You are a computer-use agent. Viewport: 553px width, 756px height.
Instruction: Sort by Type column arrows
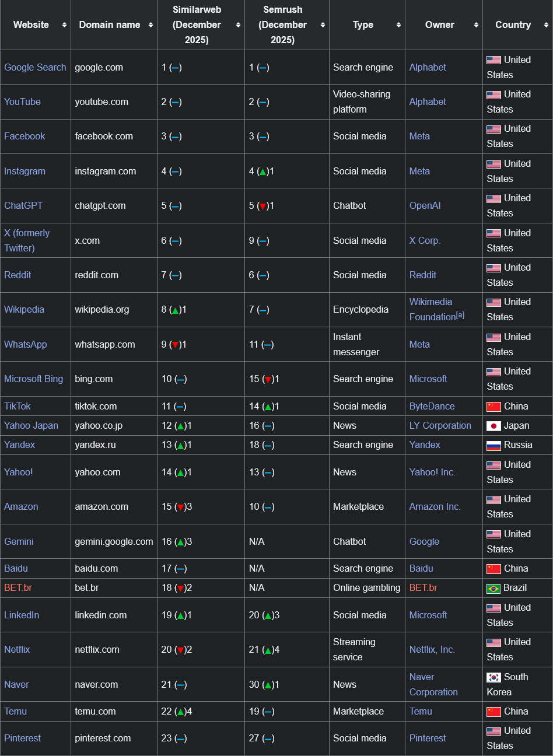coord(398,25)
